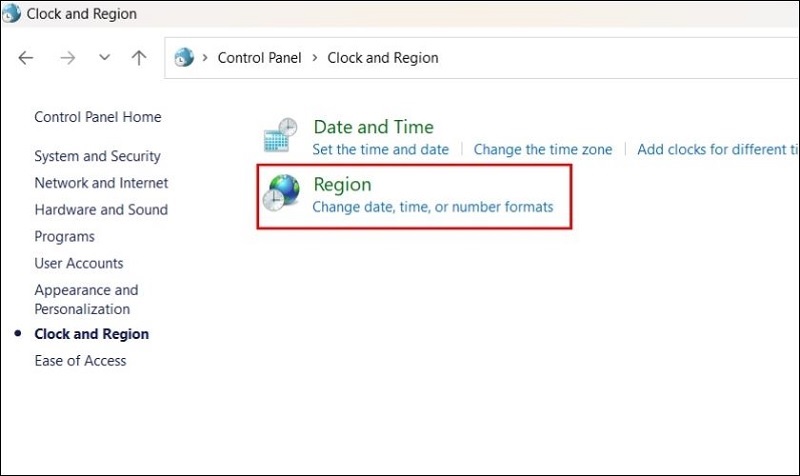Open Ease of Access category
Viewport: 800px width, 476px height.
[x=80, y=361]
